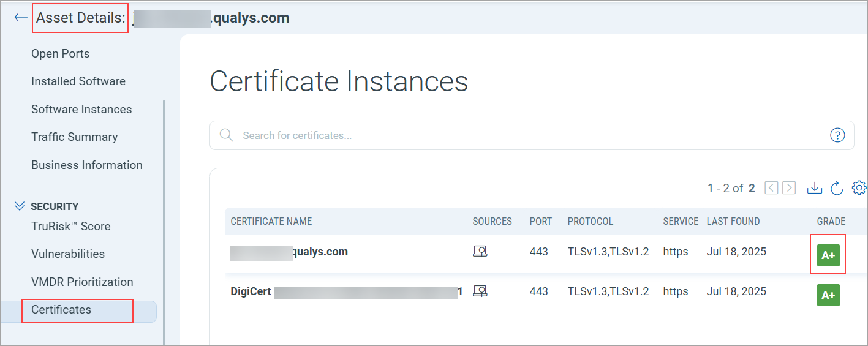This screenshot has width=868, height=346.
Task: Sort by SERVICE column header
Action: coord(681,221)
